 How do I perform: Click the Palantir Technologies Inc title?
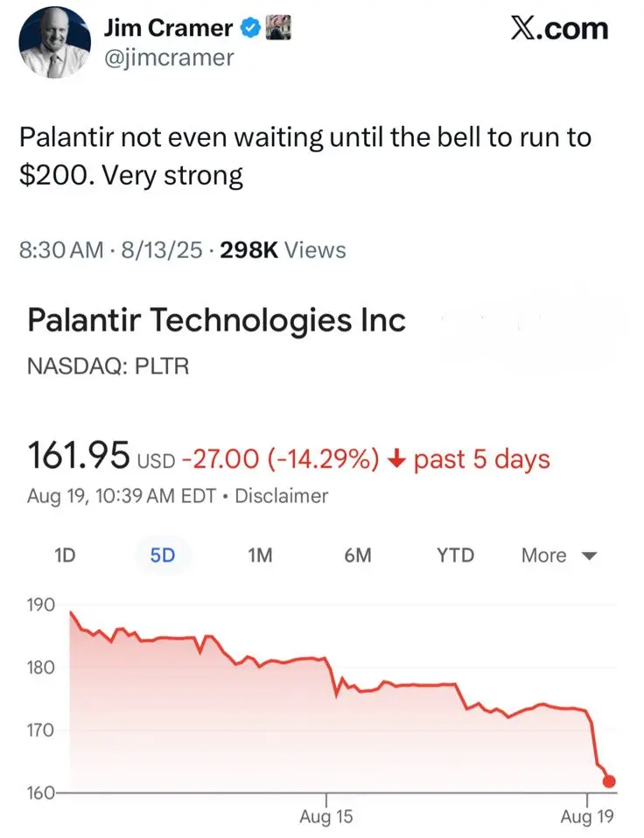pos(216,320)
